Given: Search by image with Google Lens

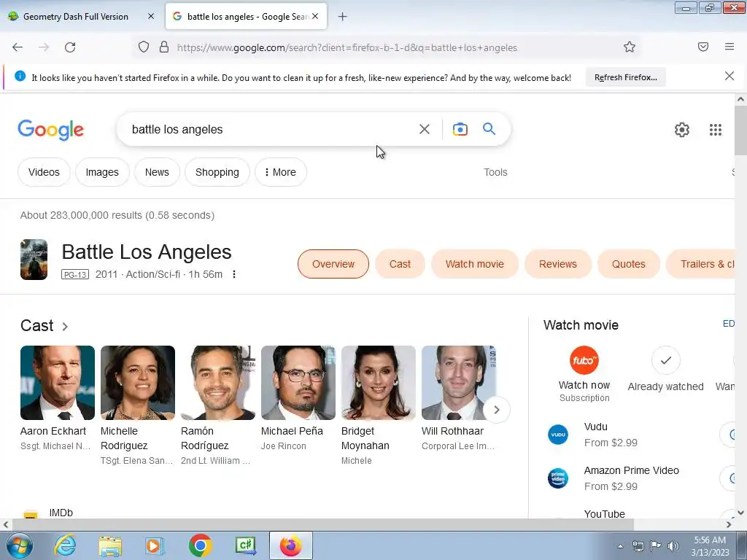Looking at the screenshot, I should (460, 129).
